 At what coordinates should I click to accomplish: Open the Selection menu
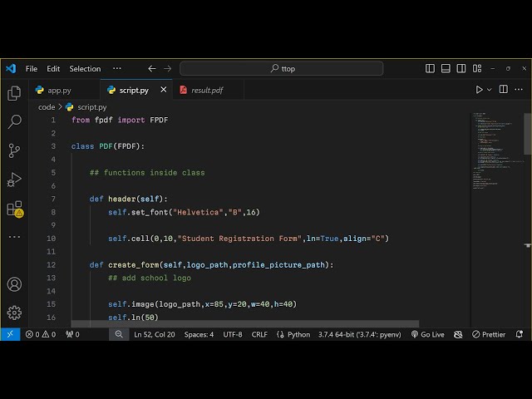coord(85,69)
